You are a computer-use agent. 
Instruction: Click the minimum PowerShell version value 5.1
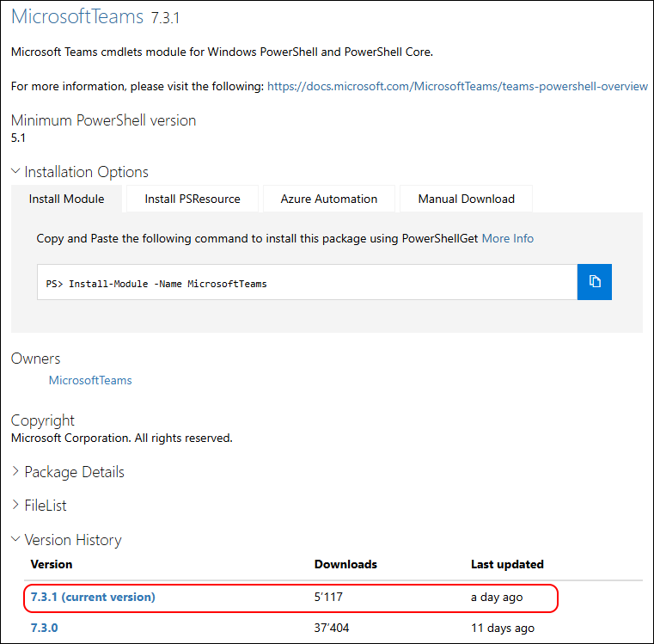pyautogui.click(x=18, y=138)
